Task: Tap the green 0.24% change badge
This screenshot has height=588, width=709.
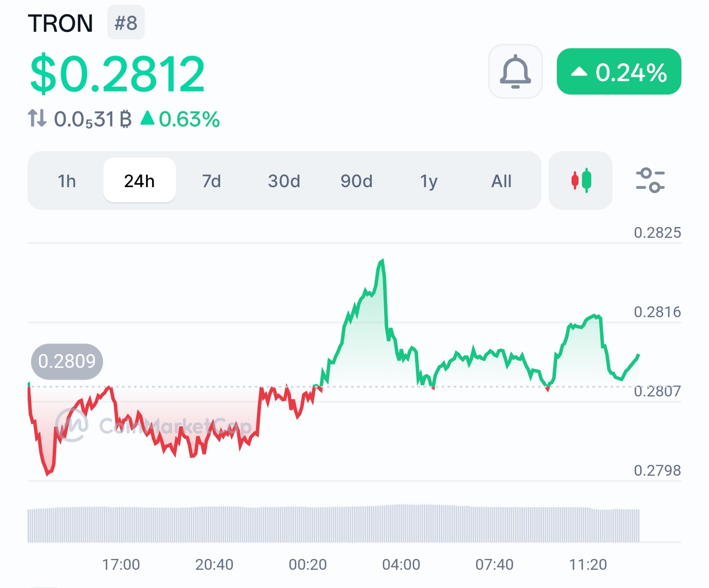Action: click(x=619, y=72)
